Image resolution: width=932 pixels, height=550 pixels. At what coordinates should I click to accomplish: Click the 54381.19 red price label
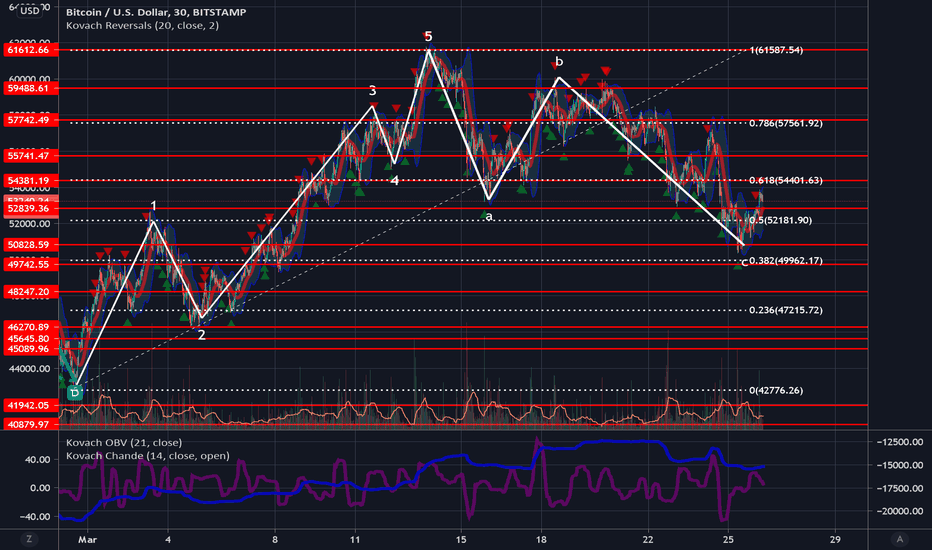31,180
